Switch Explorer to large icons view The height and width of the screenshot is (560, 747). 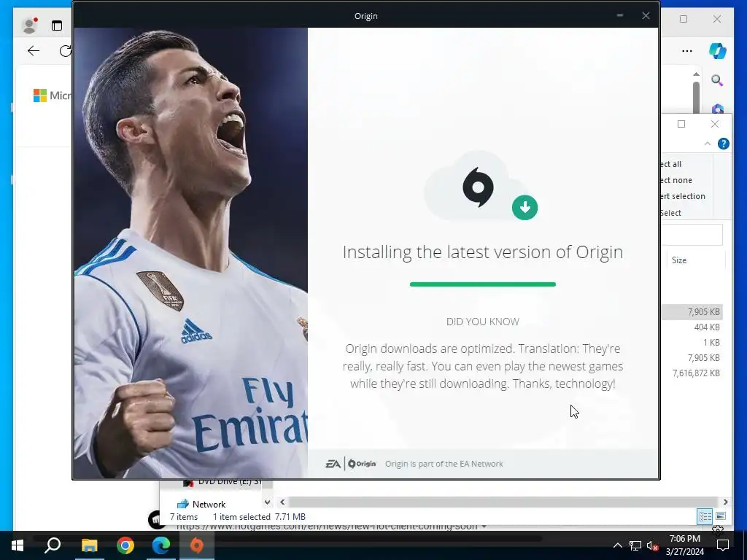(x=721, y=516)
